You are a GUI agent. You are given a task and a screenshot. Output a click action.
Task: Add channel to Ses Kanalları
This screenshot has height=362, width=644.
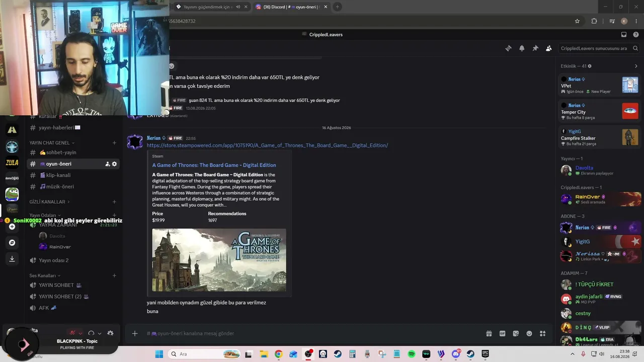[x=114, y=276]
